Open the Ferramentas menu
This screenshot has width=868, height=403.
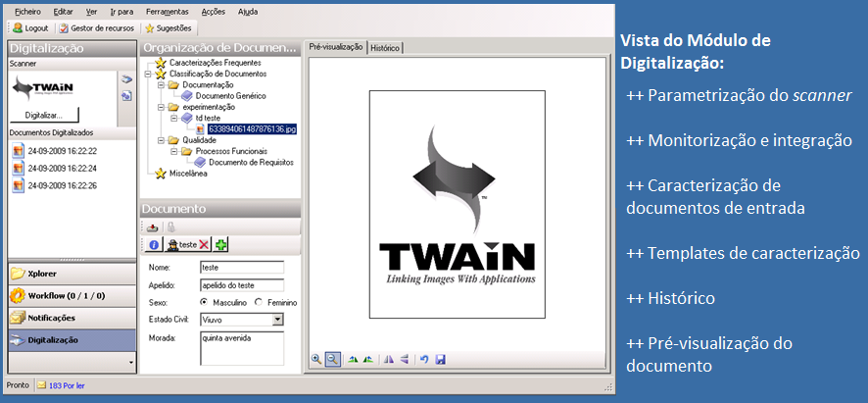(x=168, y=11)
